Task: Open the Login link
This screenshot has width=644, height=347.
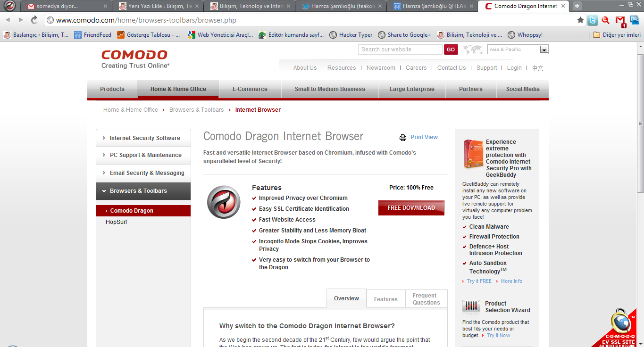Action: [514, 68]
